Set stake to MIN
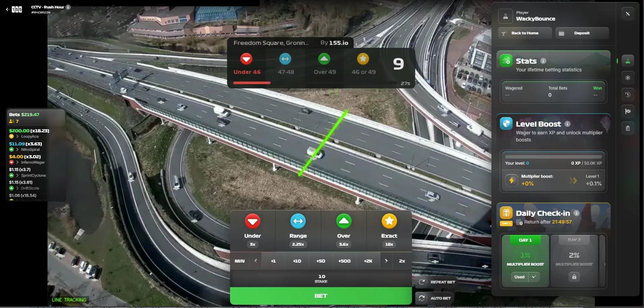Screen dimensions: 644x308 (239, 261)
